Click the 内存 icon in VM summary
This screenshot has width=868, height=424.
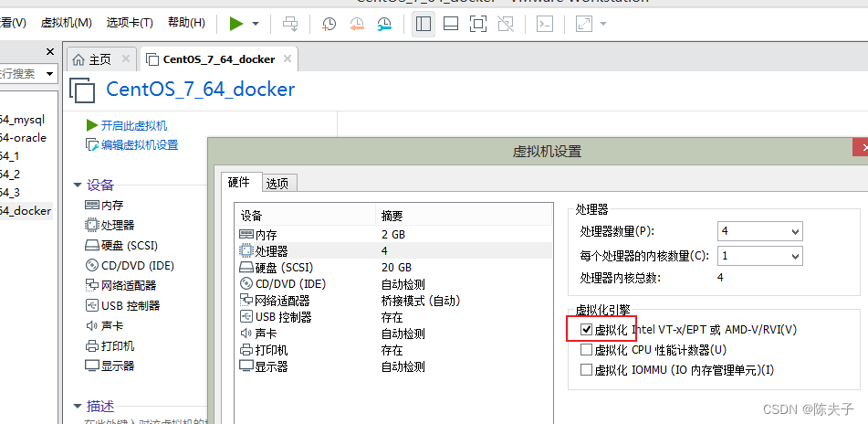(x=92, y=205)
